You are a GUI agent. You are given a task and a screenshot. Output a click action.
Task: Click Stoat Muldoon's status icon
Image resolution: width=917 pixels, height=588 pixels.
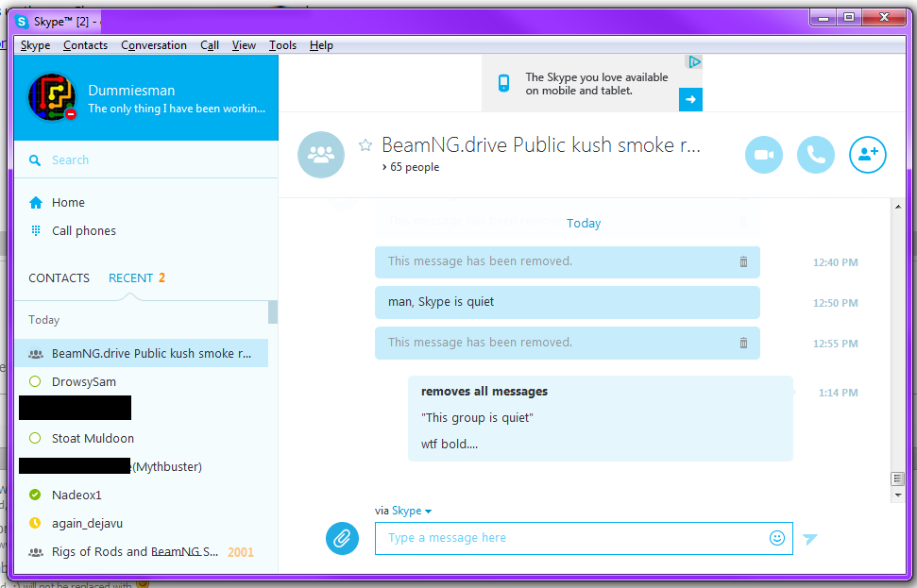pyautogui.click(x=35, y=438)
